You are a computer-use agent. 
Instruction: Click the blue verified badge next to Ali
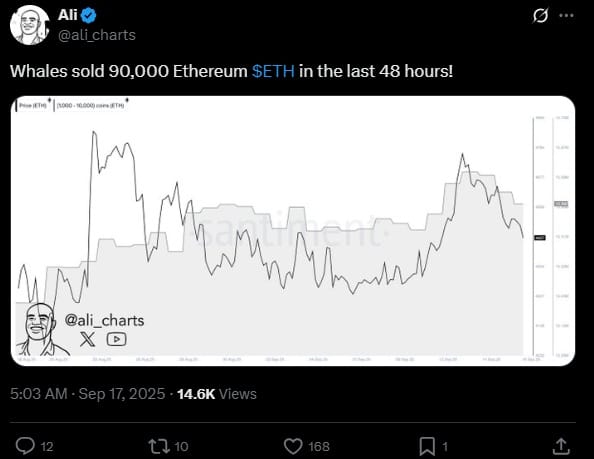(x=89, y=16)
